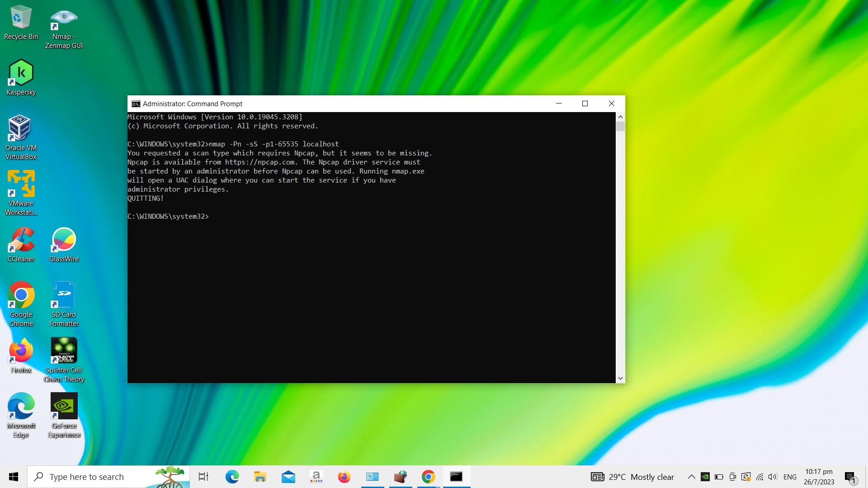The image size is (868, 488).
Task: Minimize the Command Prompt window
Action: (x=559, y=103)
